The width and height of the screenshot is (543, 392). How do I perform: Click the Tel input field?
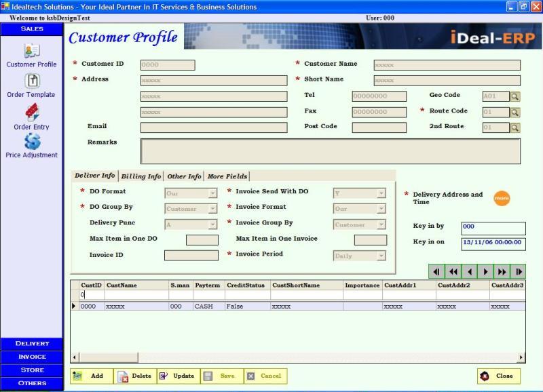[x=379, y=96]
